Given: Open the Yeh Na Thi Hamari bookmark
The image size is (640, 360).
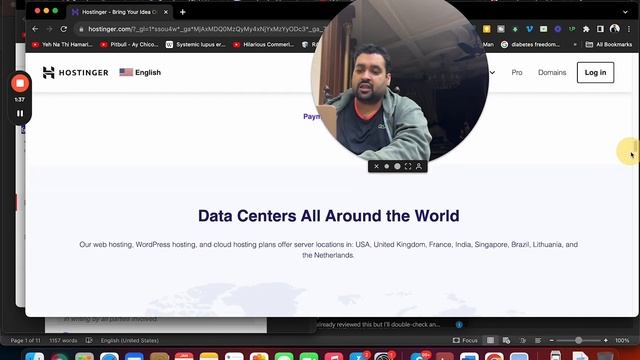Looking at the screenshot, I should click(62, 44).
